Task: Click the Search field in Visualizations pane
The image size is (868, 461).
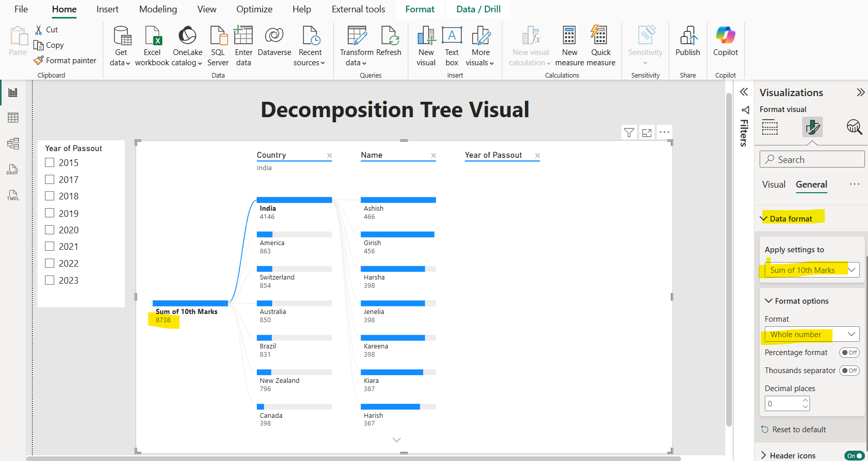Action: click(812, 159)
